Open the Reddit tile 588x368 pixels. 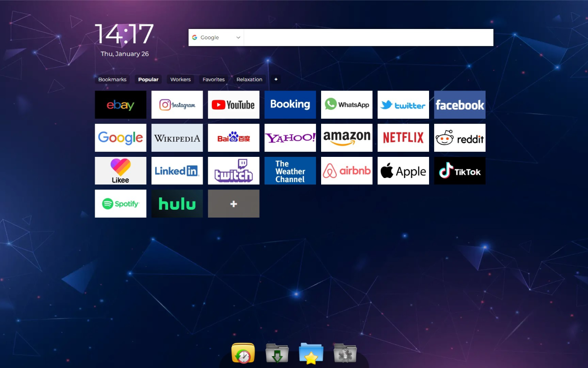pos(459,138)
